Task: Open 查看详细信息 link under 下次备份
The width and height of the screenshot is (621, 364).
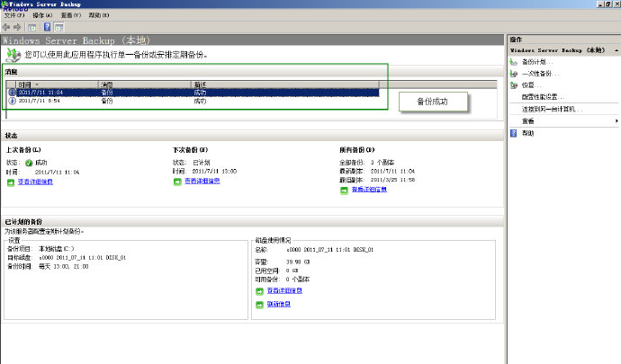Action: (x=202, y=182)
